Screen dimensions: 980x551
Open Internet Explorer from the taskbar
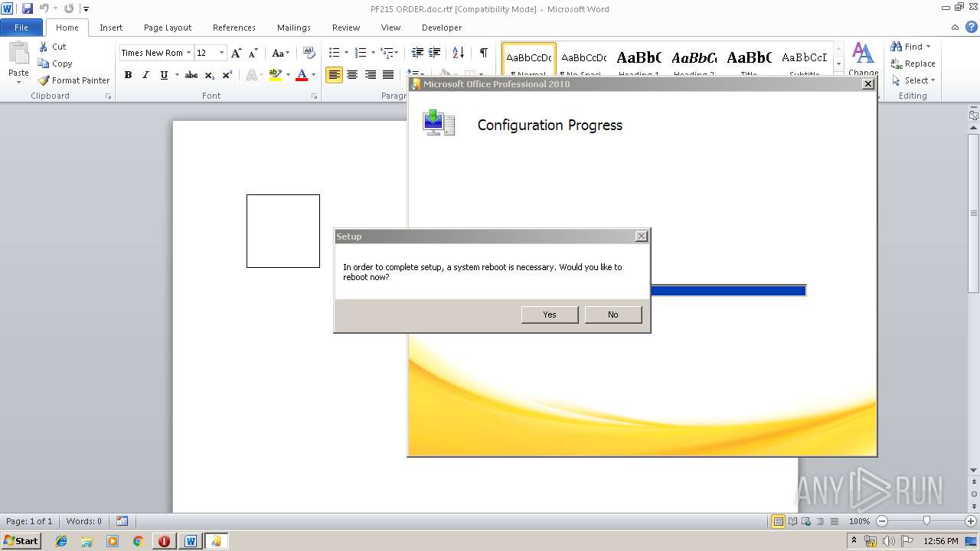(x=61, y=541)
